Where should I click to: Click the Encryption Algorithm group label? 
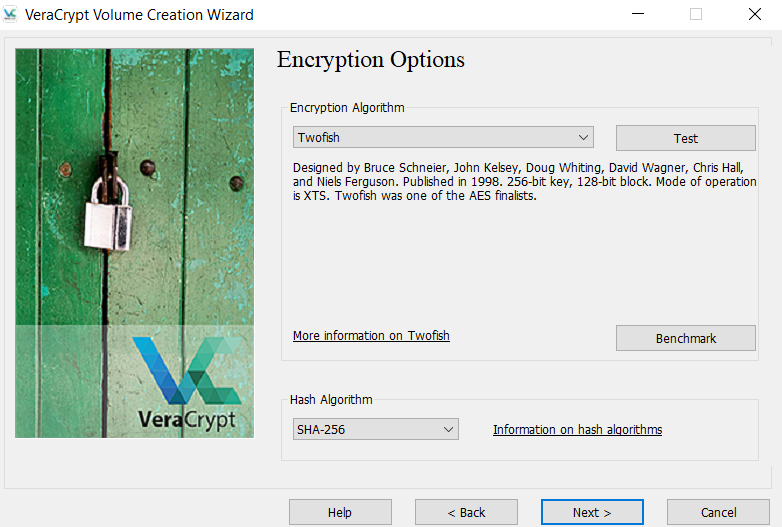pos(347,108)
